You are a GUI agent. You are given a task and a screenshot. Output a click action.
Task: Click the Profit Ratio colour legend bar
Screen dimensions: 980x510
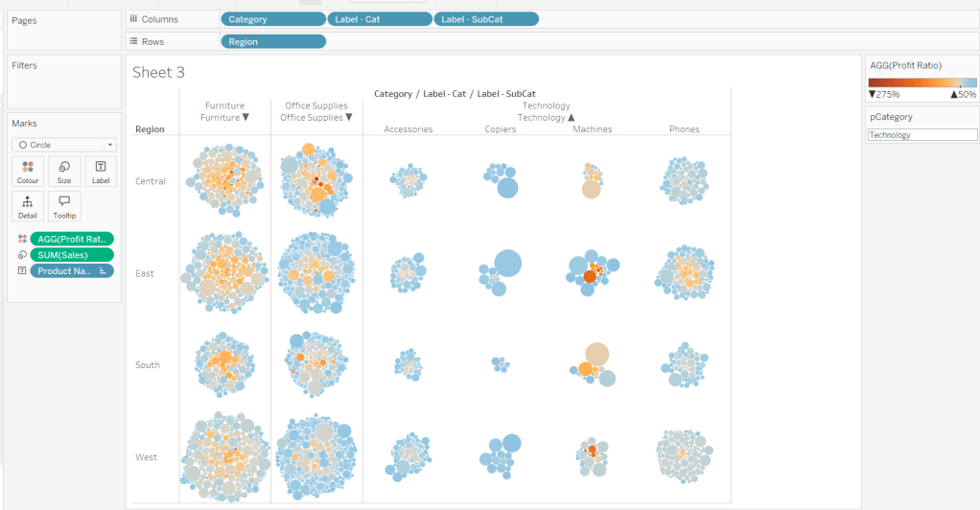tap(922, 82)
